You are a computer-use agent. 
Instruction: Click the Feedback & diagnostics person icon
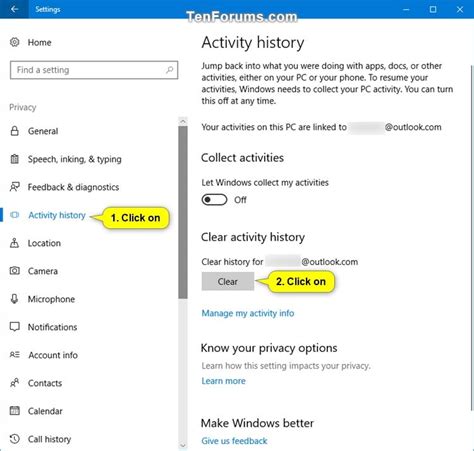pyautogui.click(x=15, y=187)
